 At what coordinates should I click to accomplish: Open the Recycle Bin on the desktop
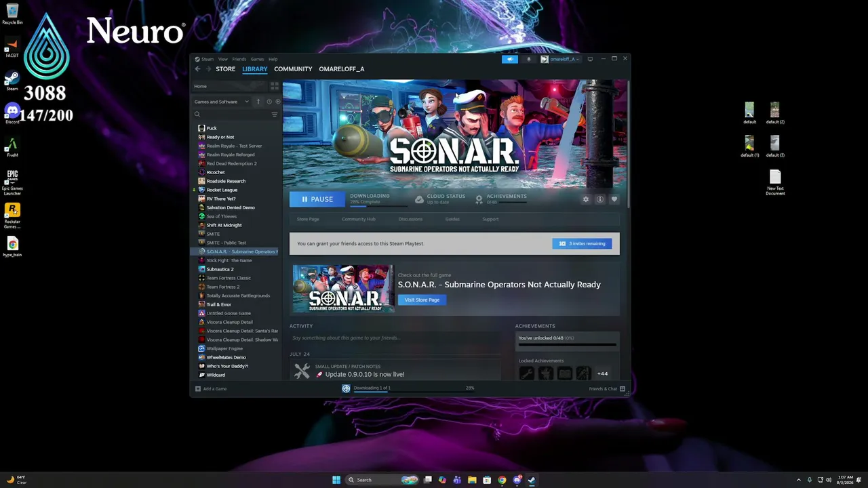12,14
